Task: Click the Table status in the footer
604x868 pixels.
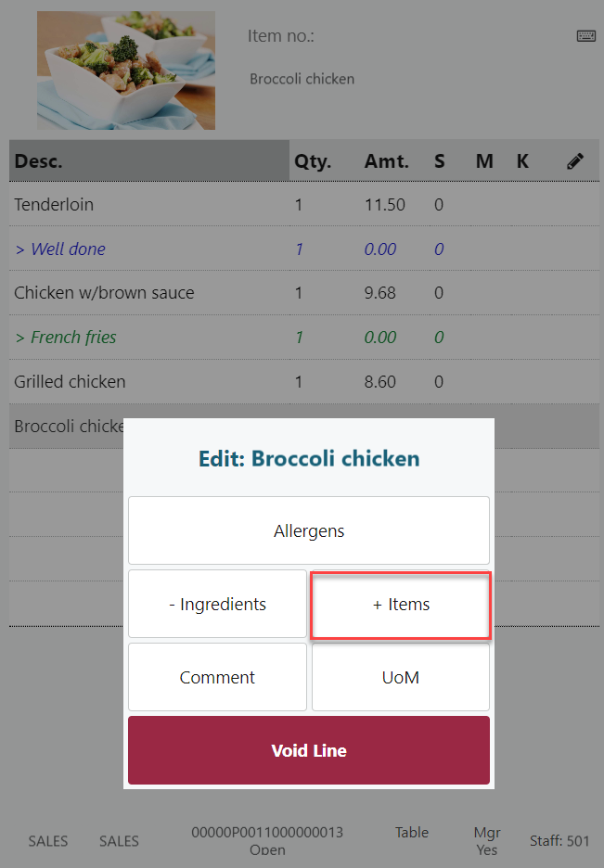Action: pyautogui.click(x=412, y=833)
